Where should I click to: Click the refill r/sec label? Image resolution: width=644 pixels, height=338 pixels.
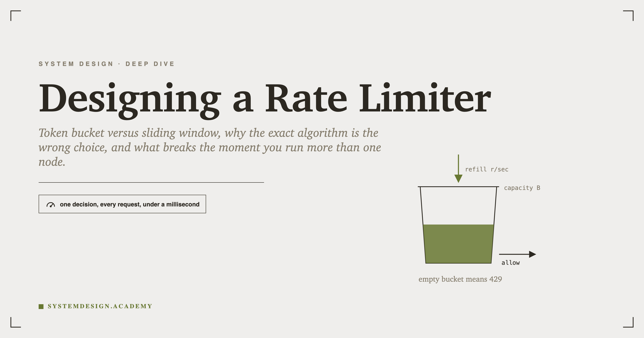486,169
